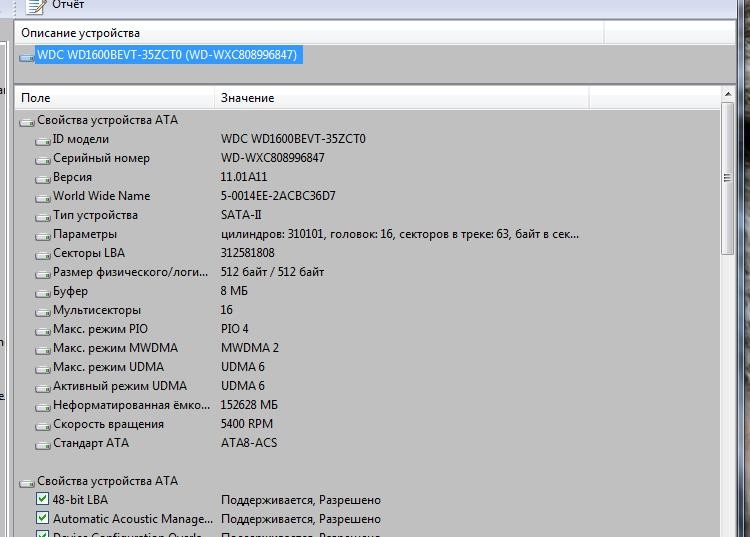
Task: Click the icon next to Стандарт ATA
Action: tap(43, 444)
